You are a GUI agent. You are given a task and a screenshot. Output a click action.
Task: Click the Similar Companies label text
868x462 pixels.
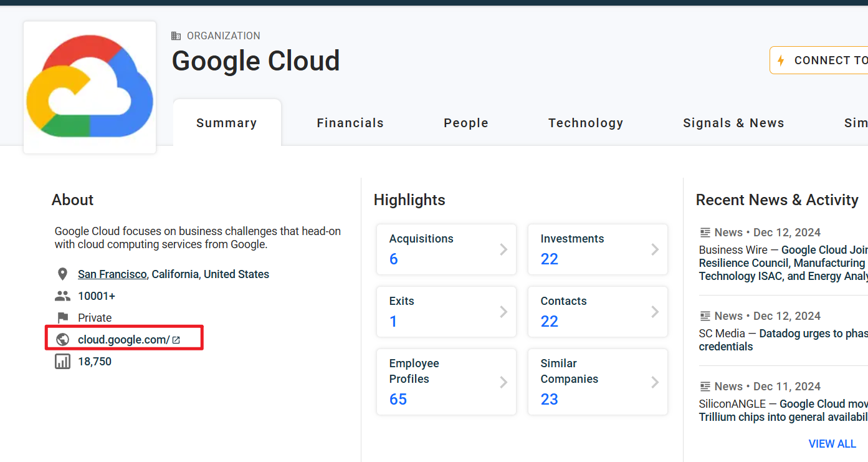pyautogui.click(x=570, y=371)
